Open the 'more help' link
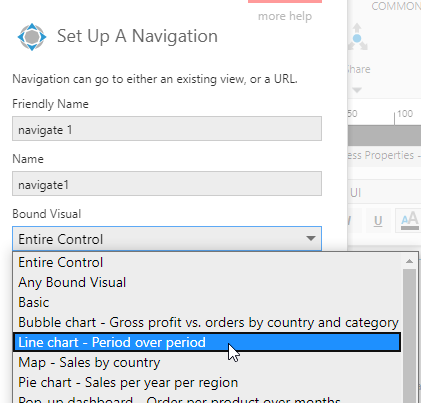This screenshot has height=403, width=421. click(x=285, y=16)
